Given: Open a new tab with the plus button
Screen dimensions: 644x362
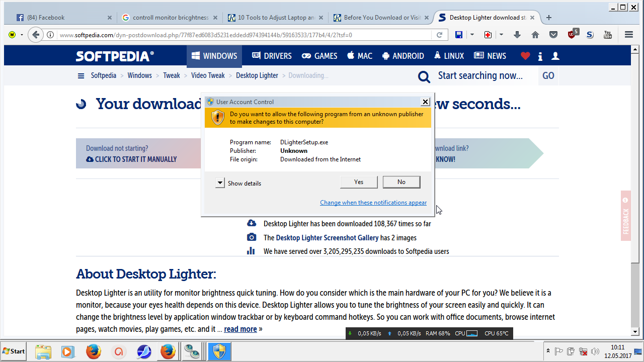Looking at the screenshot, I should coord(549,18).
